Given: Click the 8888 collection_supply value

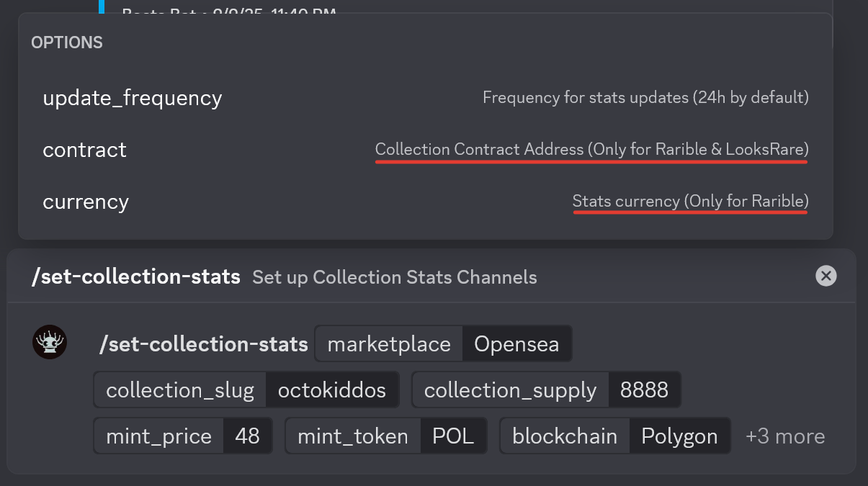Looking at the screenshot, I should (x=644, y=390).
